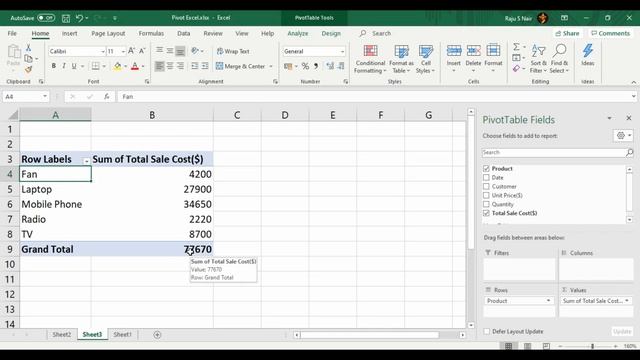The width and height of the screenshot is (640, 360).
Task: Add a new sheet with plus icon
Action: coord(157,335)
